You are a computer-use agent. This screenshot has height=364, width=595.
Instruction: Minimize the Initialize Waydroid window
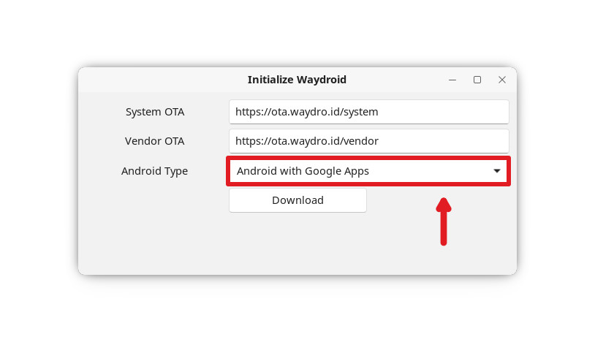pyautogui.click(x=452, y=80)
